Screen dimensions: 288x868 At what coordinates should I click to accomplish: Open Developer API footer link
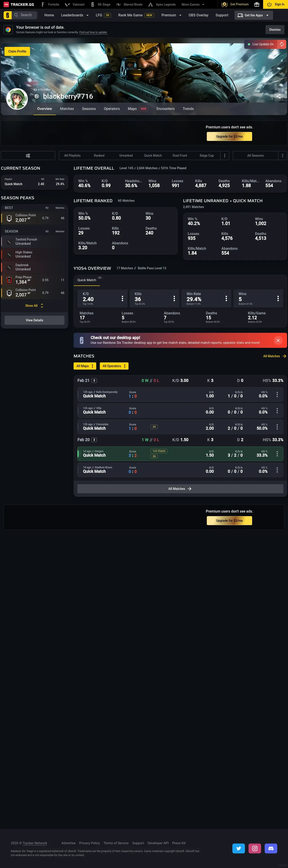coord(158,843)
